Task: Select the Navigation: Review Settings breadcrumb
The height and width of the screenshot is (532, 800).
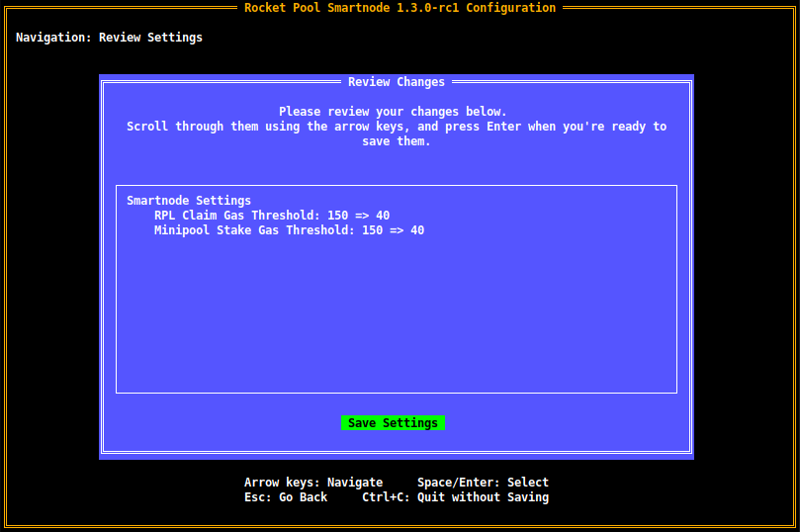Action: pyautogui.click(x=109, y=38)
